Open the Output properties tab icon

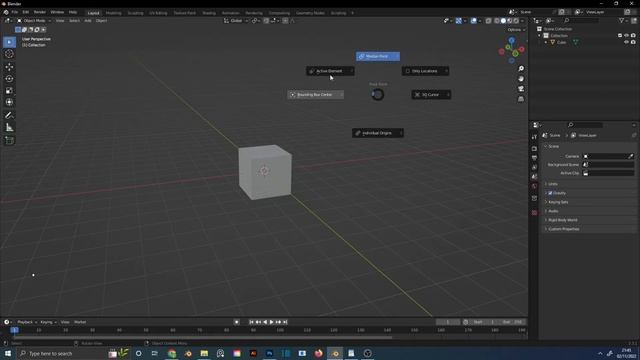pyautogui.click(x=534, y=158)
